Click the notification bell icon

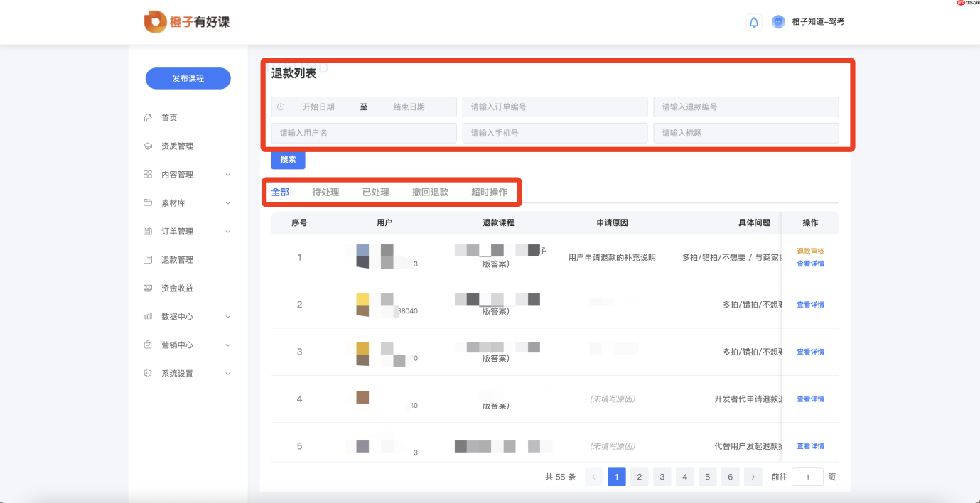754,22
